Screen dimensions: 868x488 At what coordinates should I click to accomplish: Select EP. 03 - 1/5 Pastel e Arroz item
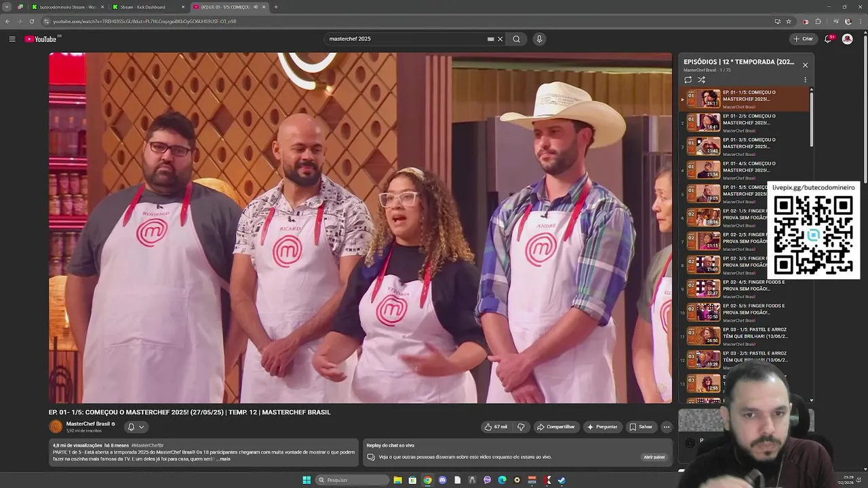click(x=744, y=336)
